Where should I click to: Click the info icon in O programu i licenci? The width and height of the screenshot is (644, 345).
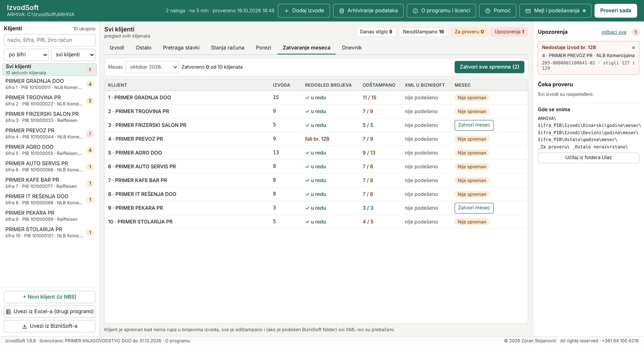[x=415, y=11]
